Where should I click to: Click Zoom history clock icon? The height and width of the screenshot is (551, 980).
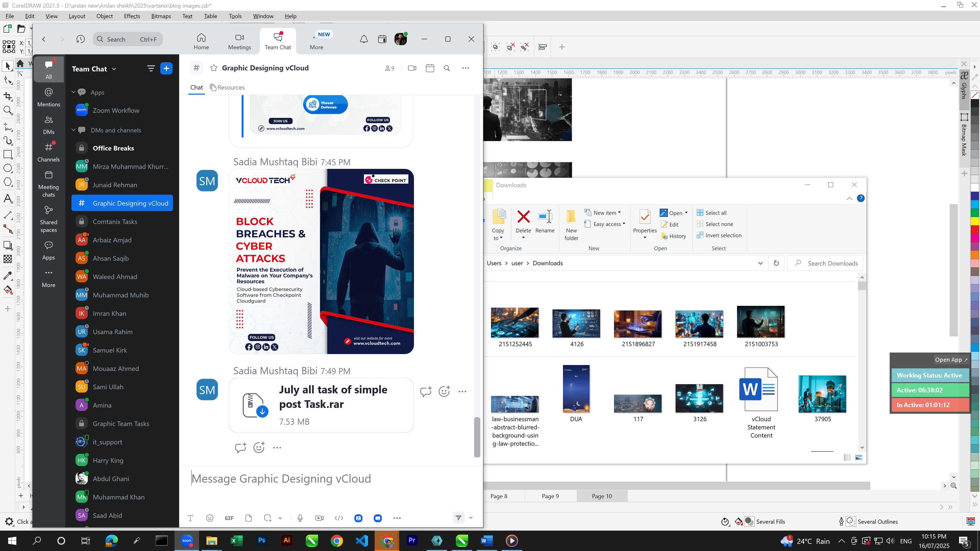[x=80, y=39]
